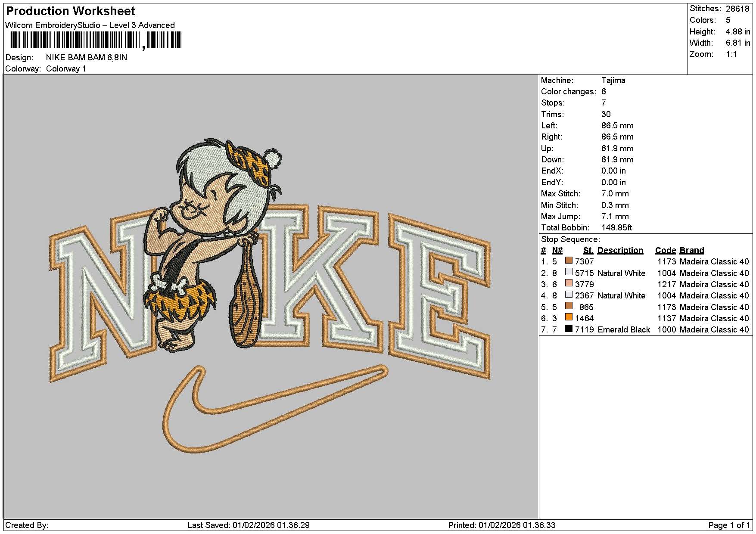Click the Emerald Black swatch for 7119
Image resolution: width=756 pixels, height=534 pixels.
(569, 329)
